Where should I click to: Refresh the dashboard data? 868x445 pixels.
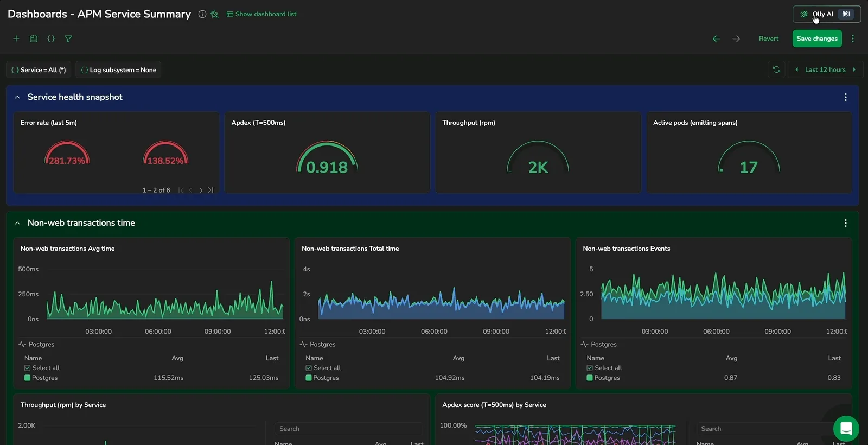click(x=776, y=69)
